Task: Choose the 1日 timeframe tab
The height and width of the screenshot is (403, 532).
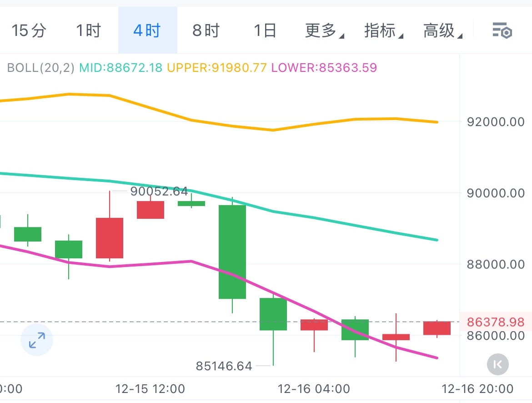Action: tap(265, 31)
